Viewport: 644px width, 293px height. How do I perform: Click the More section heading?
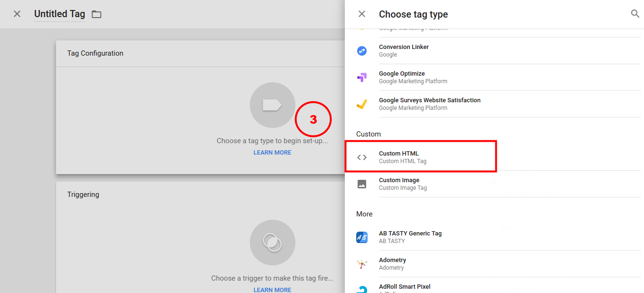(x=364, y=214)
